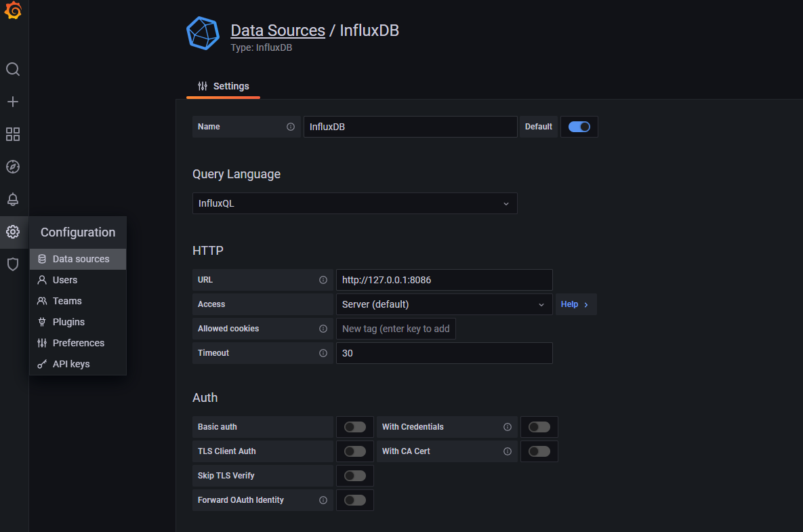Image resolution: width=803 pixels, height=532 pixels.
Task: Click the Allowed cookies tag input
Action: coord(396,329)
